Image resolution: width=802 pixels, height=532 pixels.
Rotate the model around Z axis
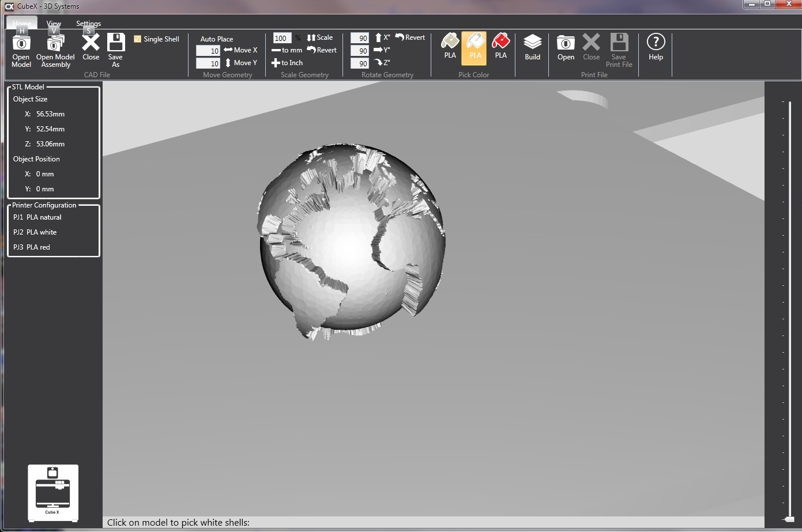coord(382,63)
